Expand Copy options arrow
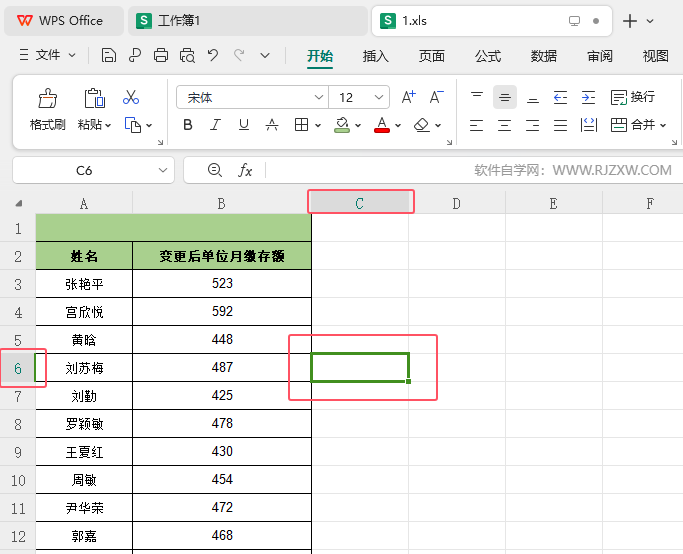The width and height of the screenshot is (683, 554). pos(149,125)
